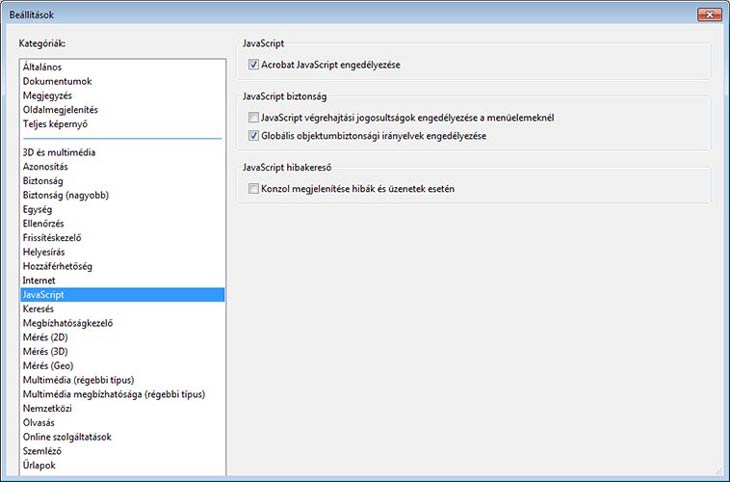The width and height of the screenshot is (730, 482).
Task: Select Online szolgáltatások category
Action: click(x=123, y=437)
